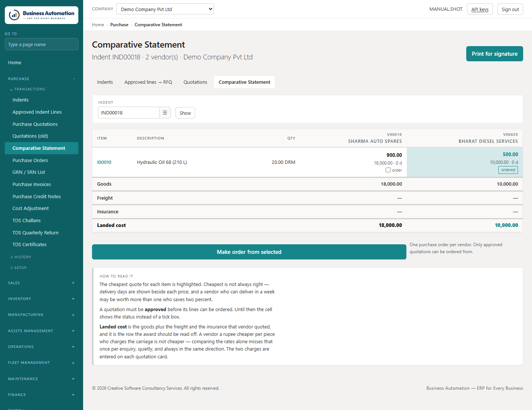
Task: Click the Business Automation logo
Action: tap(41, 15)
